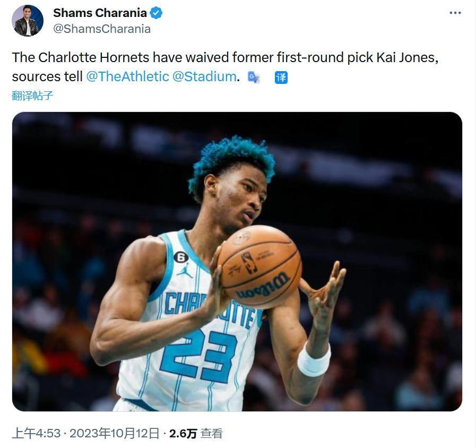Click the 2023年10月12日 date
Screen dimensions: 476x448
click(x=115, y=433)
